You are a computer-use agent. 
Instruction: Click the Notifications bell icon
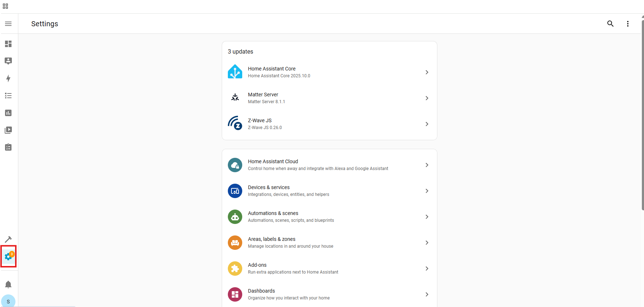[x=8, y=285]
